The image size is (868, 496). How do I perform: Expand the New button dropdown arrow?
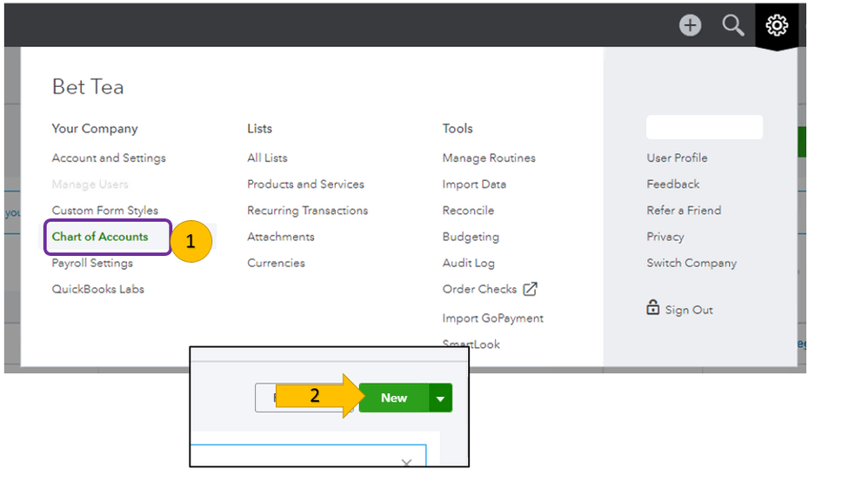pos(441,398)
